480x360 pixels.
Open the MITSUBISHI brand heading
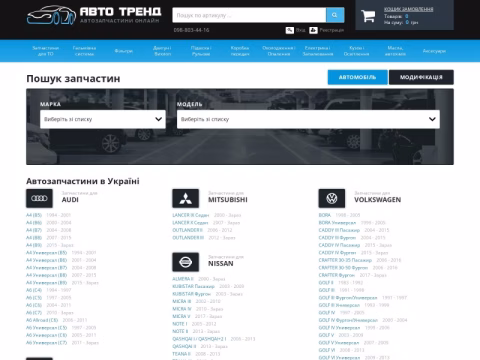pos(228,200)
